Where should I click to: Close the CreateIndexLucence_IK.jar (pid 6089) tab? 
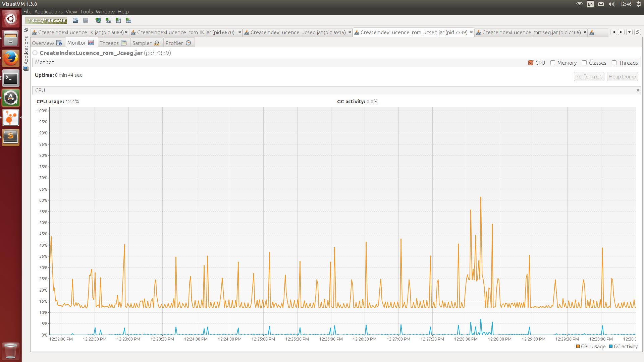[126, 32]
